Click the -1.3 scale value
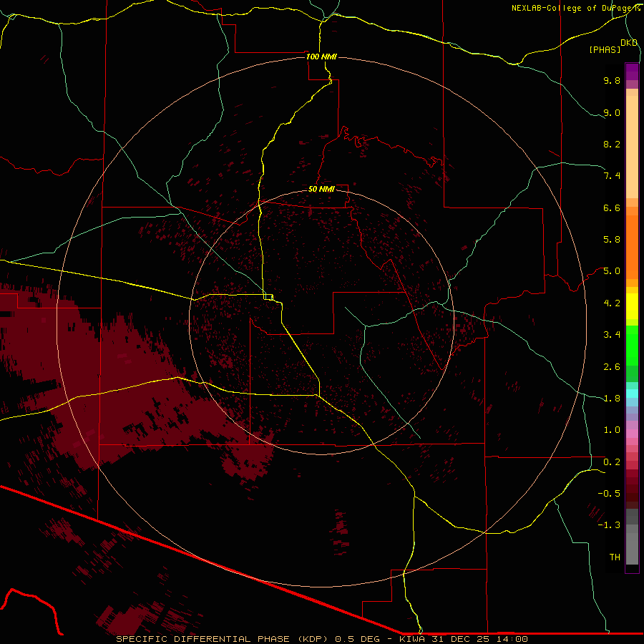The image size is (644, 644). click(609, 525)
